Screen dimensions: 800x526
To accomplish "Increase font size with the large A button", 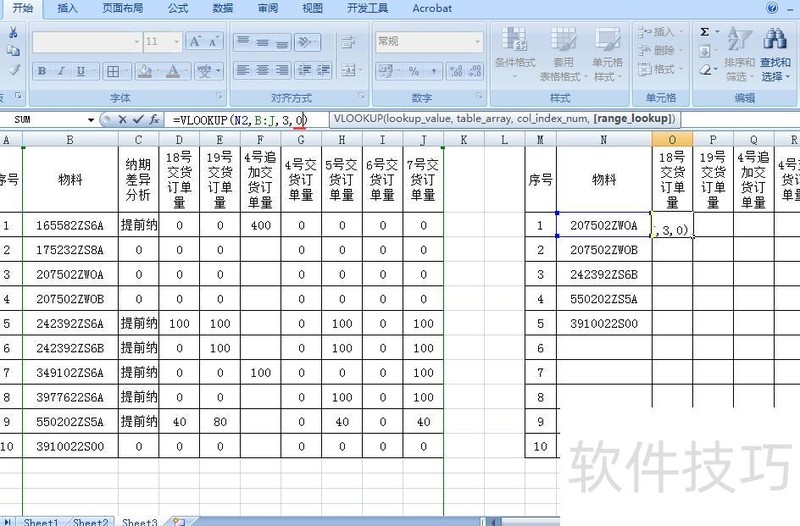I will (195, 41).
